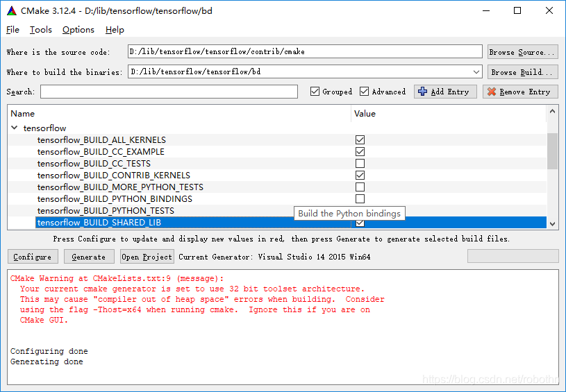Open the build binaries path dropdown
Screen dimensions: 566x392
pos(476,71)
